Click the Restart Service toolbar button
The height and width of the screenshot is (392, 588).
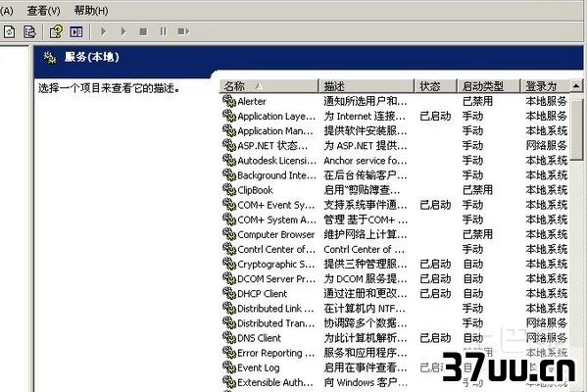183,31
